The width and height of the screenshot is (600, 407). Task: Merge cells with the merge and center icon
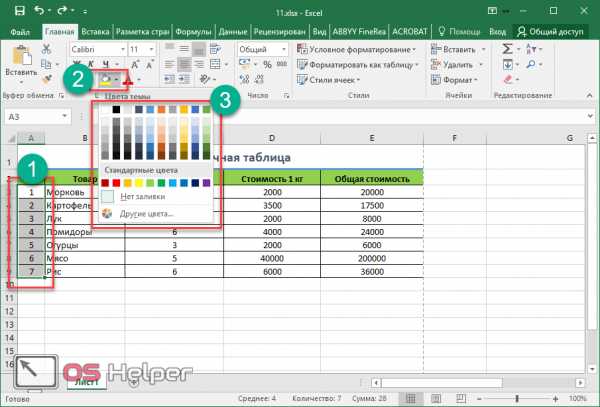tap(215, 64)
